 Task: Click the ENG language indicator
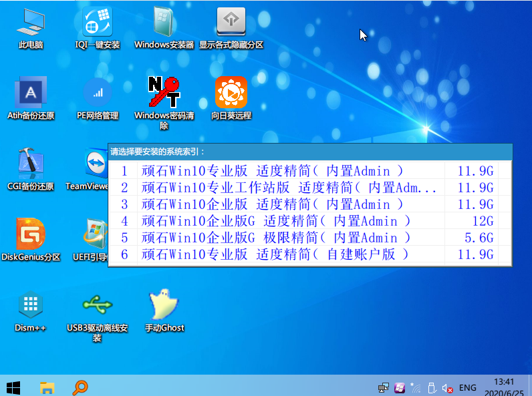(x=468, y=387)
